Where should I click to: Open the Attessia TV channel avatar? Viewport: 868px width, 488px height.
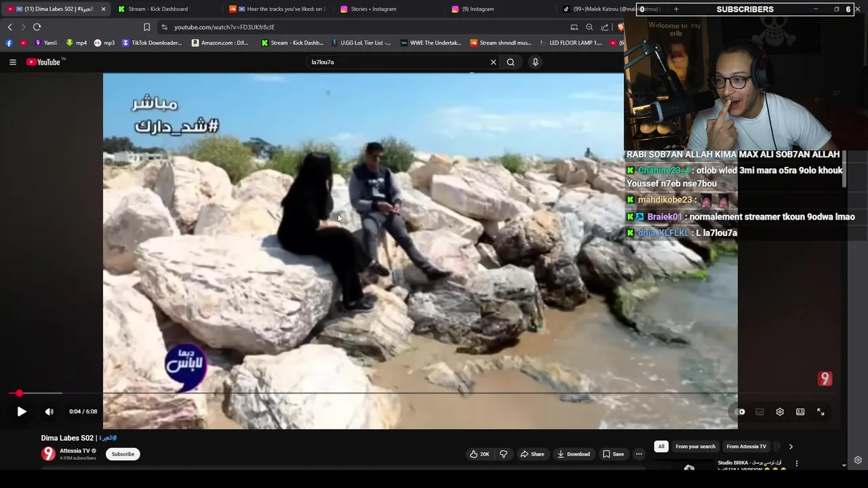[x=48, y=454]
